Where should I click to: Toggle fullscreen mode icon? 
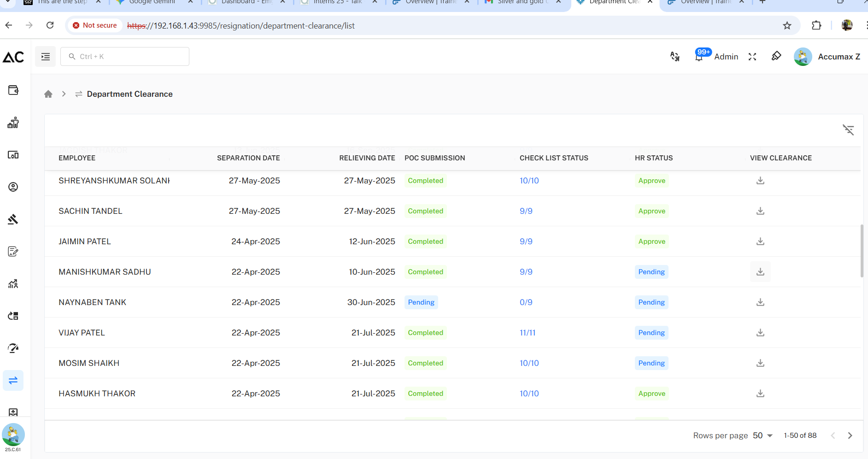coord(752,57)
